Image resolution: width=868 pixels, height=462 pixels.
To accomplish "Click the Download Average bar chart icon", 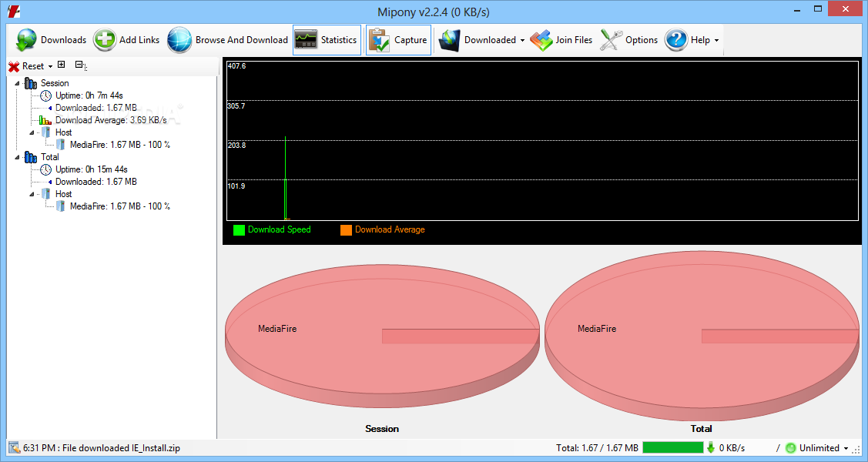I will coord(45,120).
